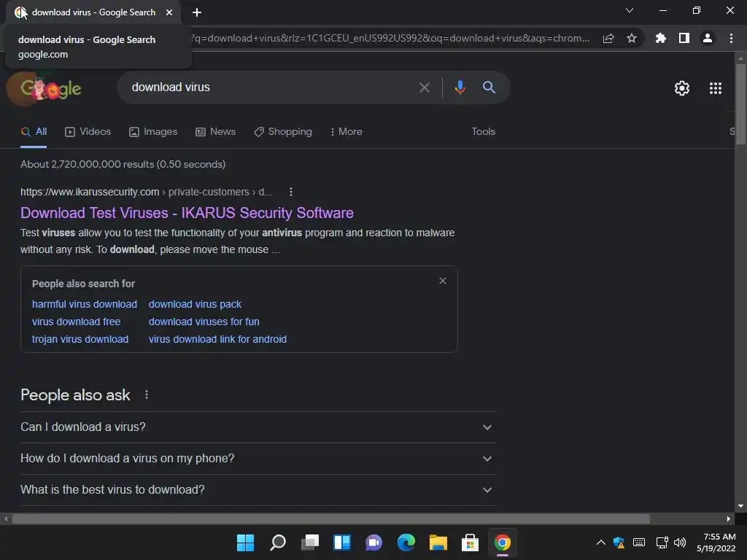747x560 pixels.
Task: Open tab search dropdown arrow
Action: (x=630, y=10)
